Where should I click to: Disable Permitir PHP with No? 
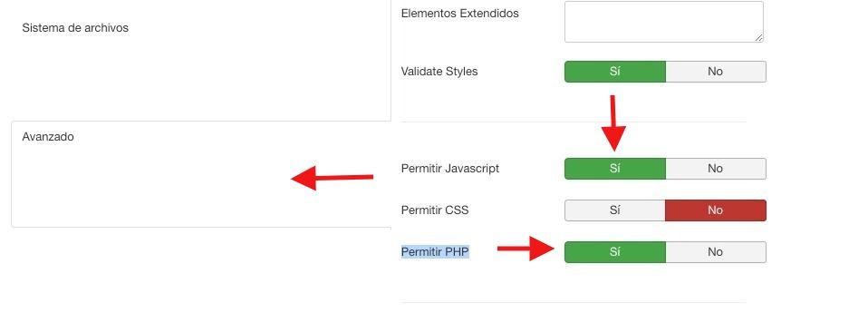click(715, 252)
